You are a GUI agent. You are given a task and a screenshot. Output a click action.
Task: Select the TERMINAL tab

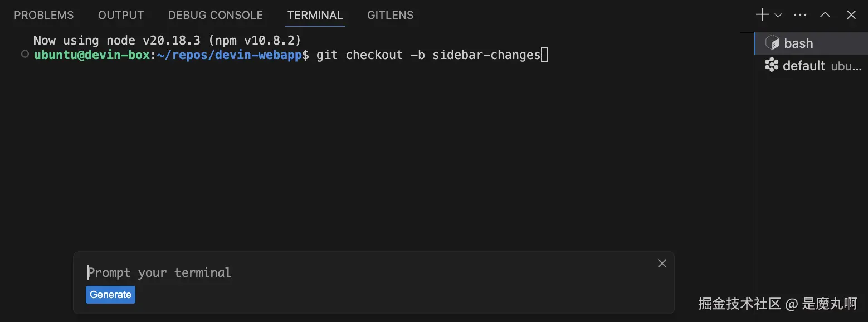315,15
